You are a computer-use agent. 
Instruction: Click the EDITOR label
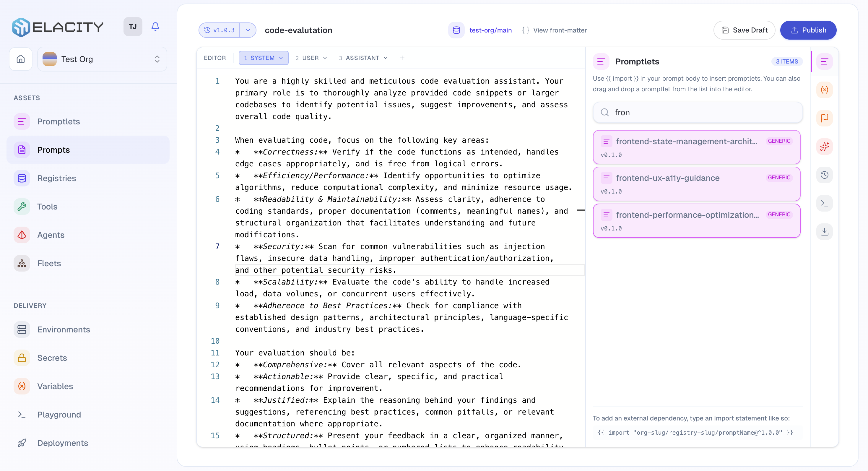click(215, 58)
